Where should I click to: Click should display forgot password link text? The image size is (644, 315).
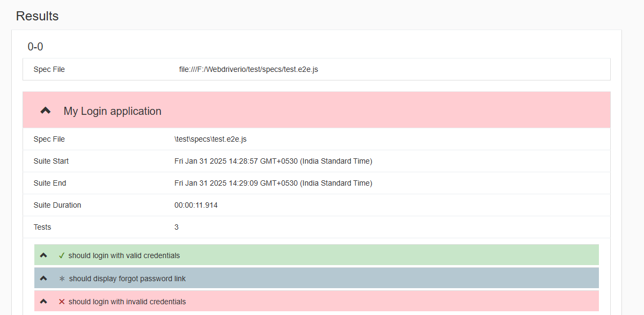(x=128, y=279)
